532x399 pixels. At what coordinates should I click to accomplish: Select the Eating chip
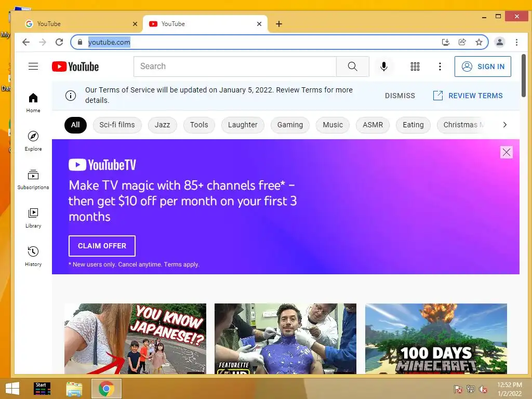point(413,125)
